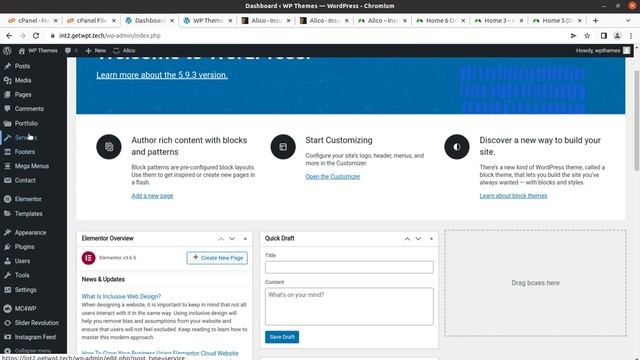The width and height of the screenshot is (640, 360).
Task: Toggle Quick Draft panel collapse
Action: coord(431,239)
